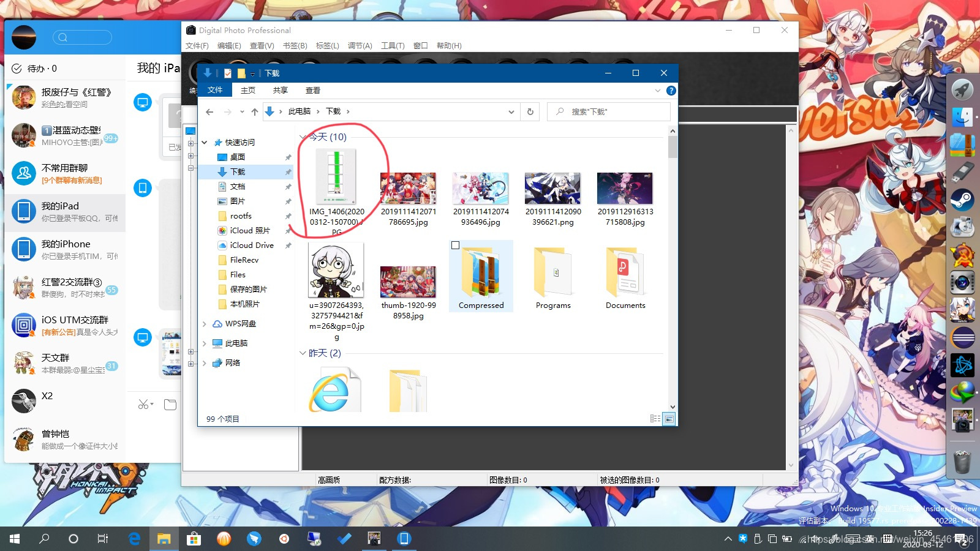Select rootfs folder in navigation pane
Image resolution: width=980 pixels, height=551 pixels.
241,216
